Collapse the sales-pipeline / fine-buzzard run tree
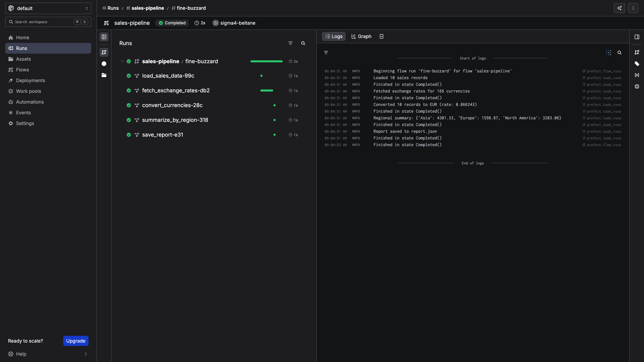644x362 pixels. click(122, 61)
